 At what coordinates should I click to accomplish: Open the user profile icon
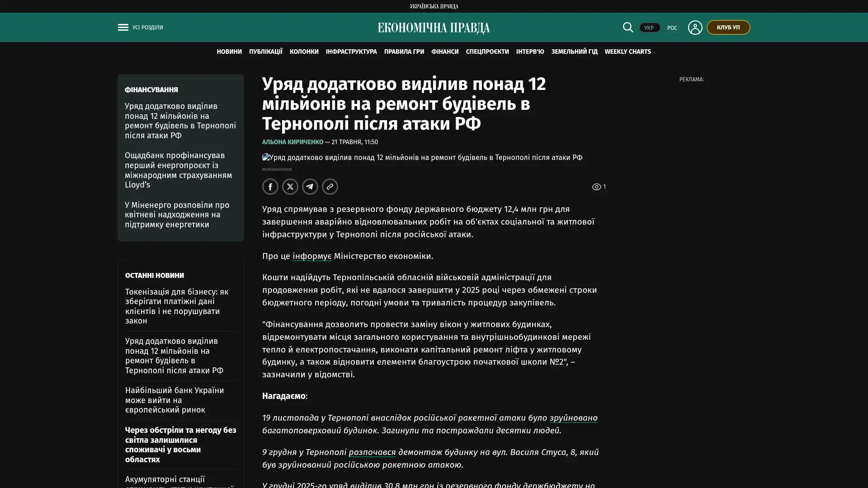coord(695,28)
